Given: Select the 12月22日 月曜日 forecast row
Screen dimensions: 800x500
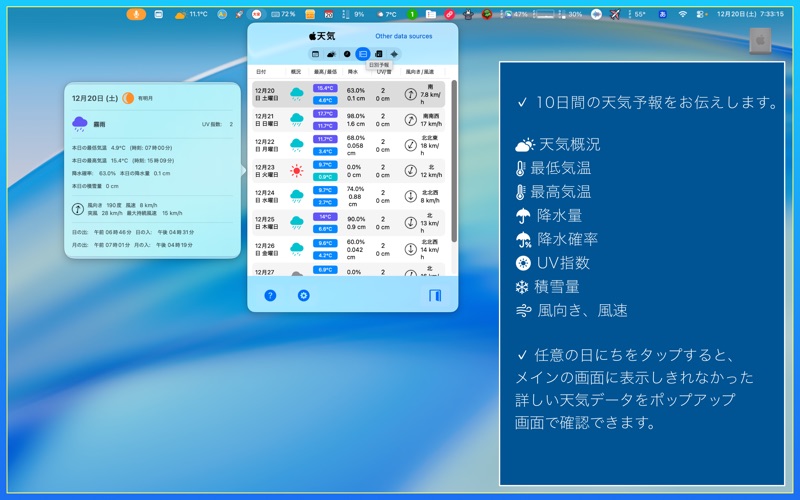Looking at the screenshot, I should coord(348,145).
